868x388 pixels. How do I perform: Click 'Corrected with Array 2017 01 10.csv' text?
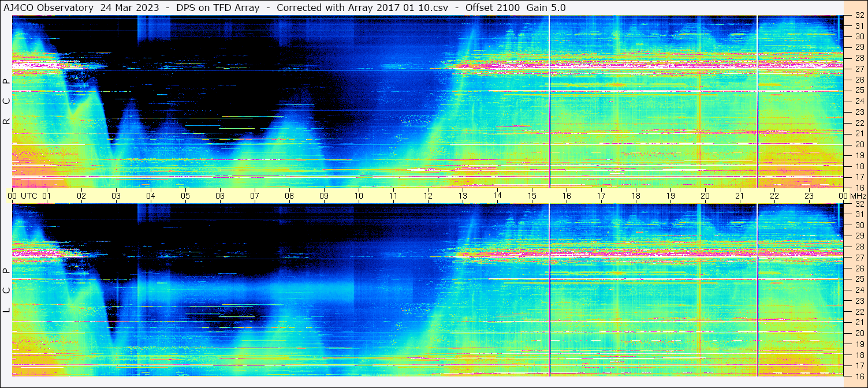[x=362, y=8]
